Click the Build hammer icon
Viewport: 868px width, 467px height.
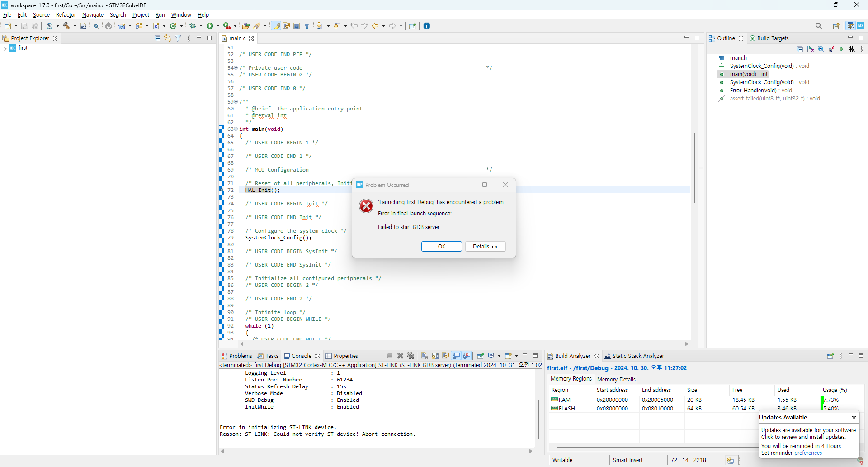66,26
